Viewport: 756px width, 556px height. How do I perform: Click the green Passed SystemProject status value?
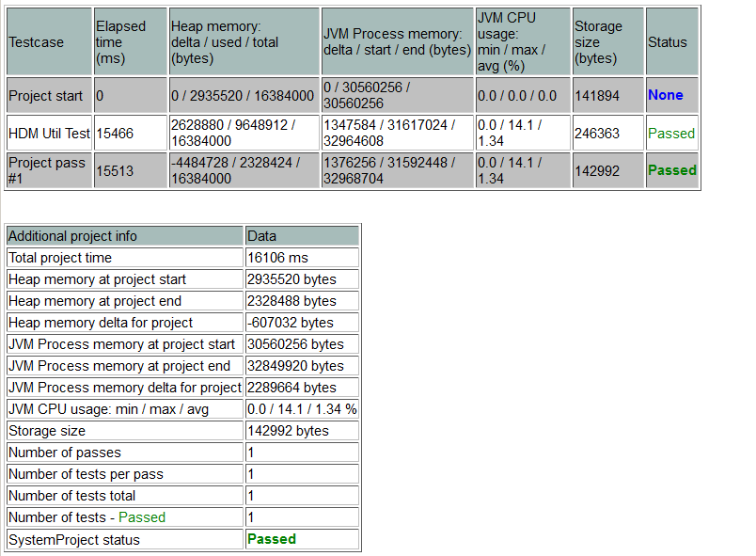point(271,539)
